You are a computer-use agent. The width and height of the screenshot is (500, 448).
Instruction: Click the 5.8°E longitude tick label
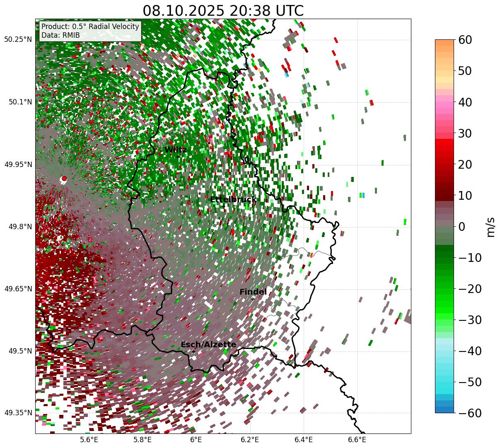(x=143, y=440)
